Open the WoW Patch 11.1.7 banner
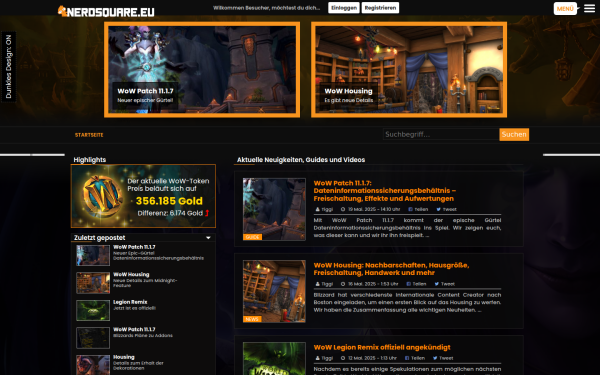Screen dimensions: 600x375 202,69
